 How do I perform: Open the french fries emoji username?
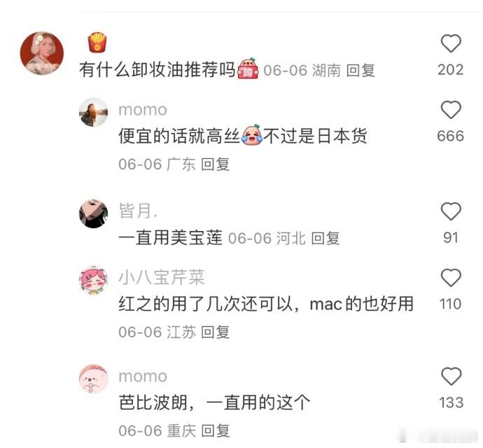click(97, 42)
